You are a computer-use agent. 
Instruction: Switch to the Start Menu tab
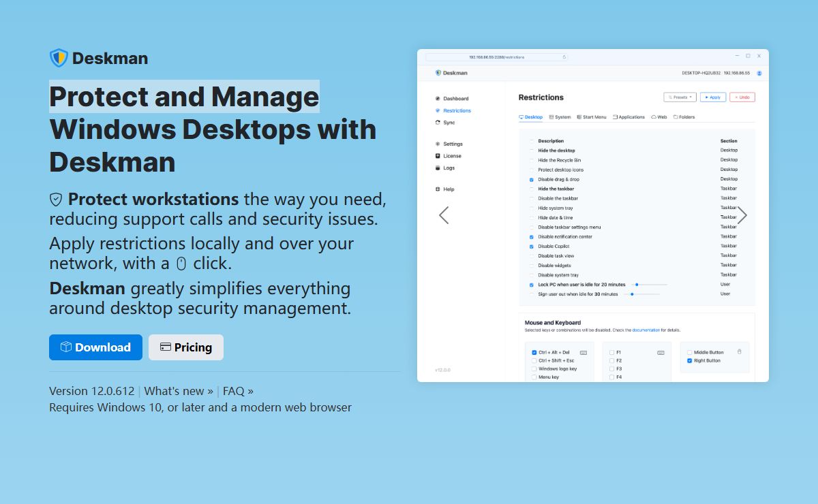pyautogui.click(x=591, y=117)
